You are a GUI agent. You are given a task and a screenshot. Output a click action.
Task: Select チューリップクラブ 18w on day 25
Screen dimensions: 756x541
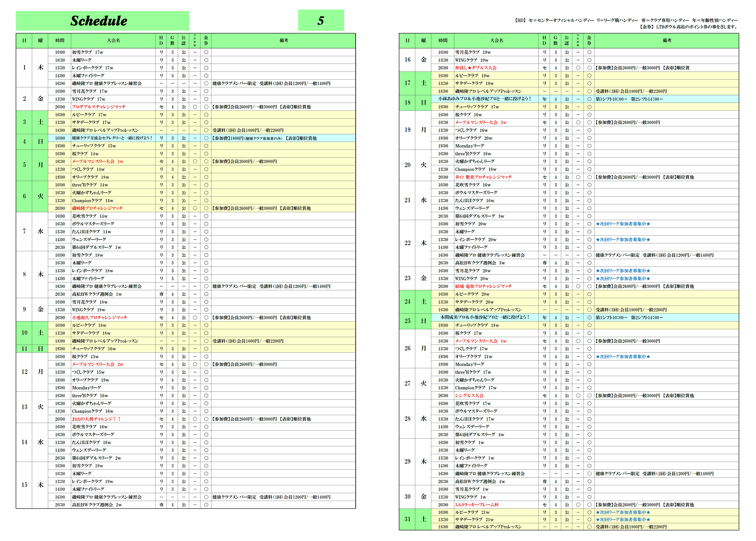[477, 325]
